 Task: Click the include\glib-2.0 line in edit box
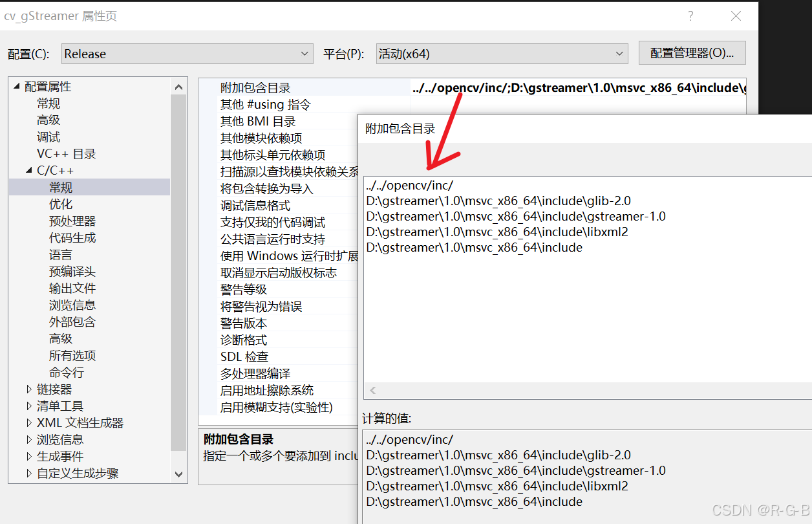click(x=498, y=201)
